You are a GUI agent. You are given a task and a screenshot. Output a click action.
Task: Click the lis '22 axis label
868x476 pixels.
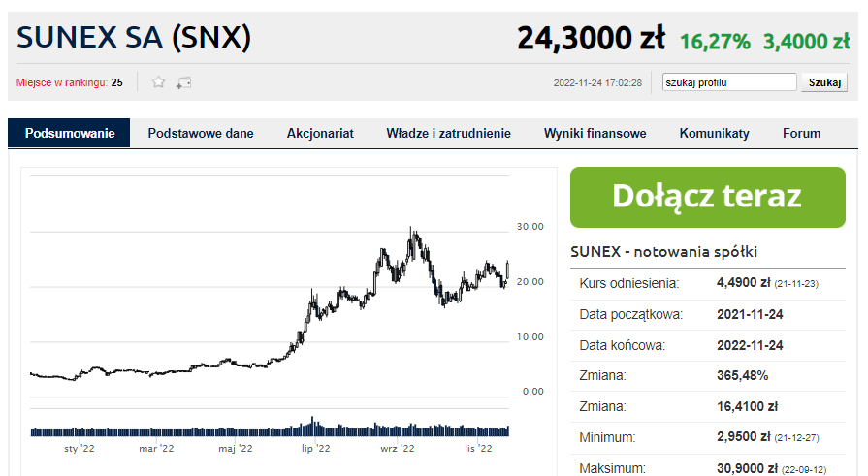[478, 448]
